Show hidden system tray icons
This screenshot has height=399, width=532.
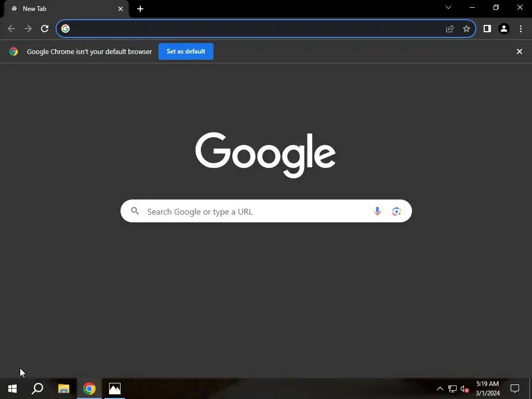440,389
